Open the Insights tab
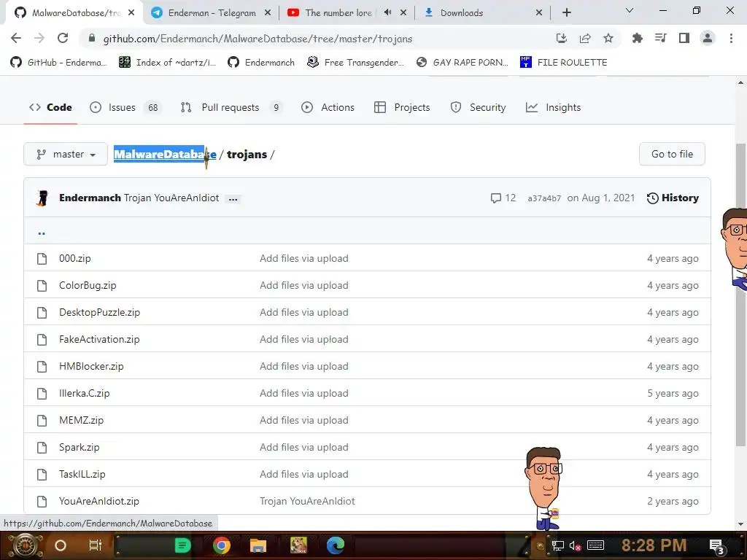 pos(553,107)
